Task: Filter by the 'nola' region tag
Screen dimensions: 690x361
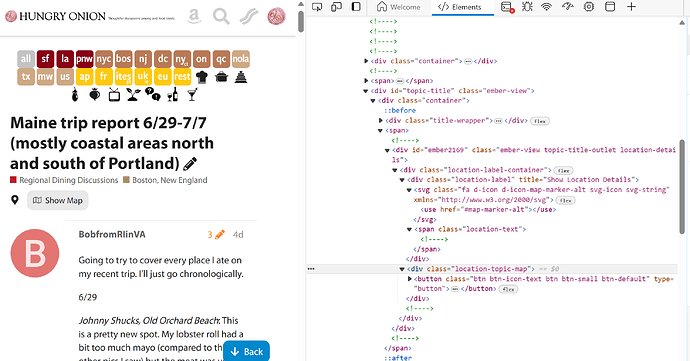Action: click(x=241, y=59)
